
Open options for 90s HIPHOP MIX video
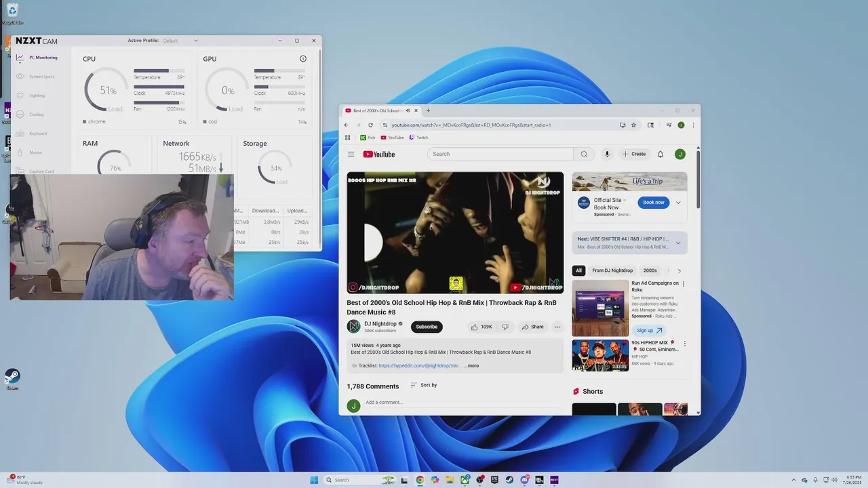pos(684,344)
